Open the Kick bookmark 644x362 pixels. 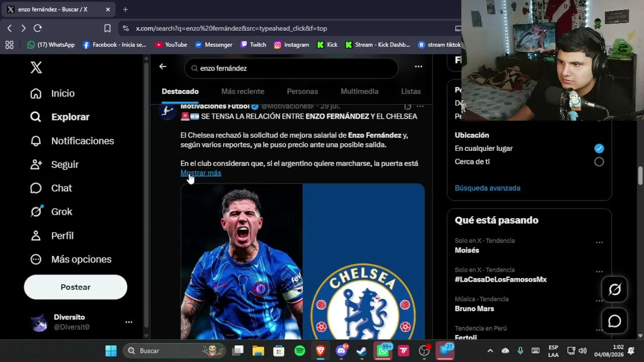(327, 45)
